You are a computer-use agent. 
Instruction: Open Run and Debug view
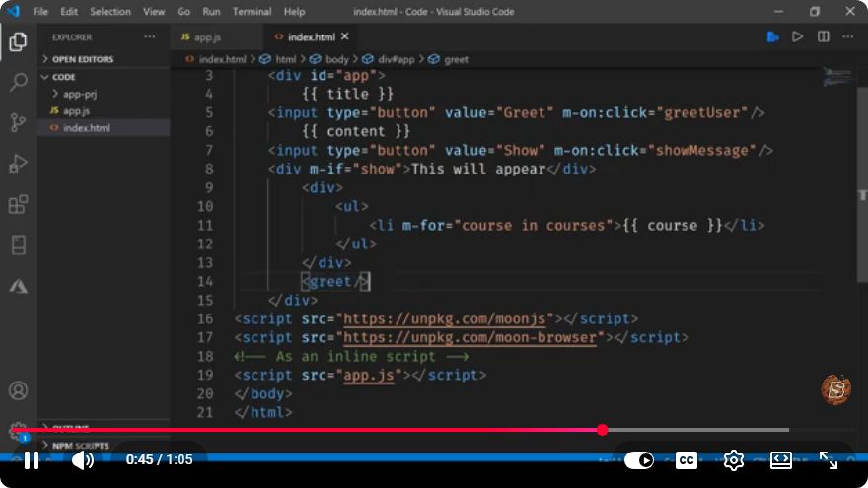coord(19,164)
